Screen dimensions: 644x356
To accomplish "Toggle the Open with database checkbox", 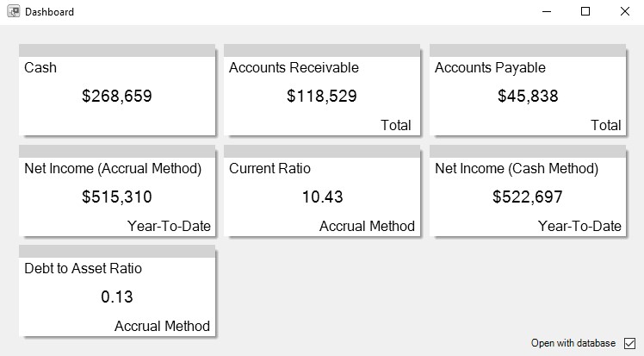I will coord(629,343).
